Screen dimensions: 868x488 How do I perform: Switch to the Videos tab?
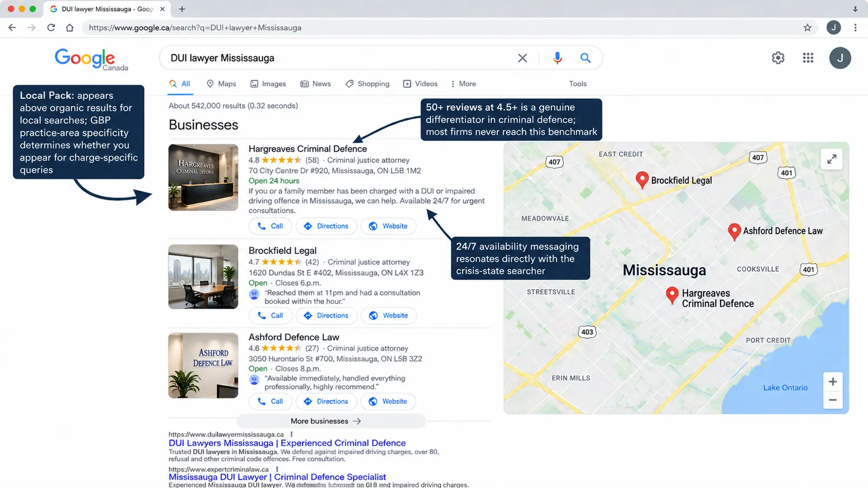[x=420, y=84]
